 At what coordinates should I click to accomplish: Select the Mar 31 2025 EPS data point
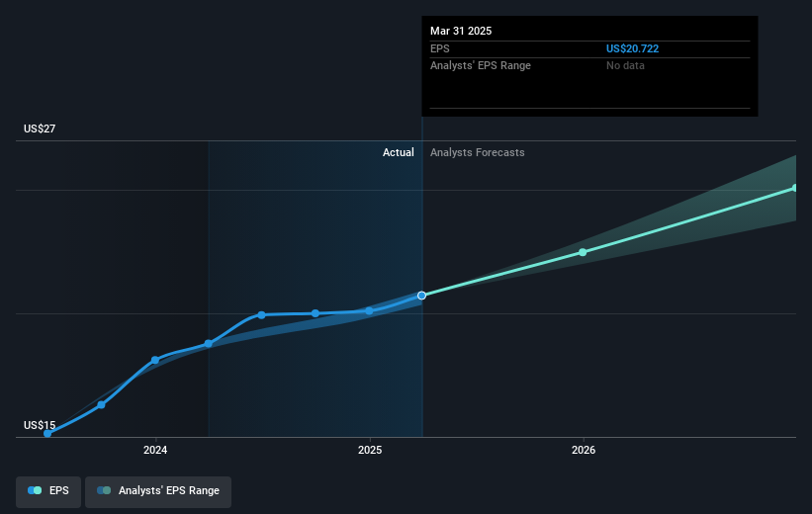pyautogui.click(x=421, y=296)
